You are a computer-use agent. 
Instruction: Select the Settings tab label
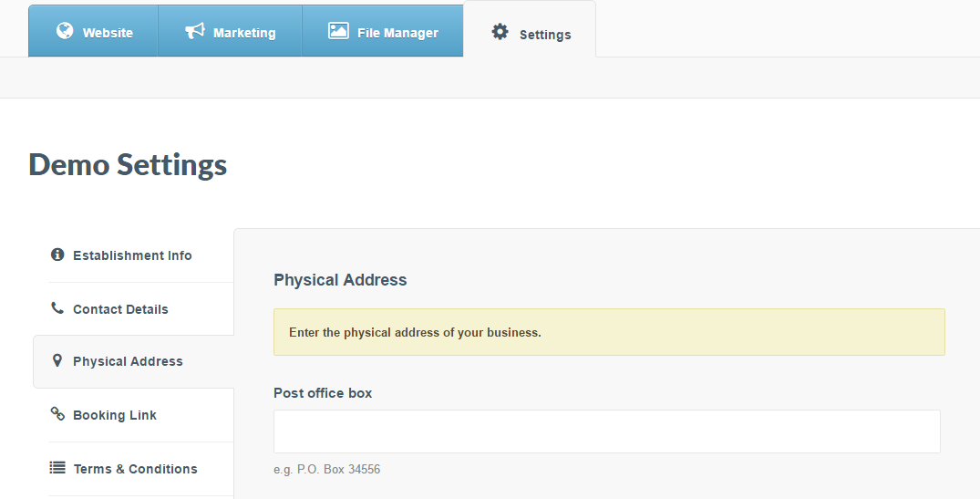click(x=545, y=35)
